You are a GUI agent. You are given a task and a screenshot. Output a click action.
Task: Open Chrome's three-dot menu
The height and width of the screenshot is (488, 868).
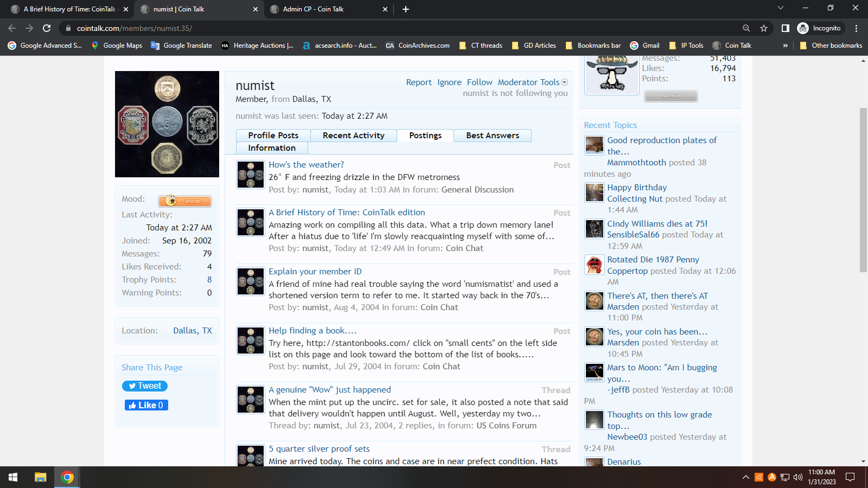[856, 28]
